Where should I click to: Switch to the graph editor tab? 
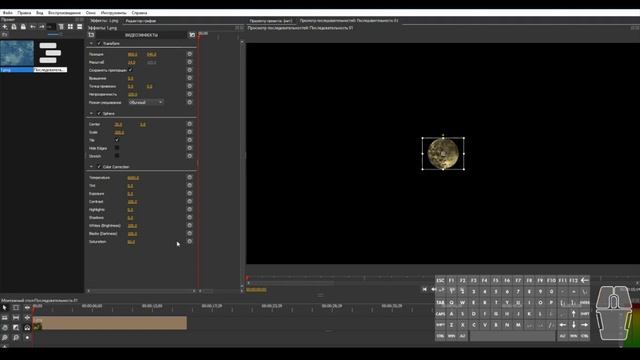pos(140,21)
